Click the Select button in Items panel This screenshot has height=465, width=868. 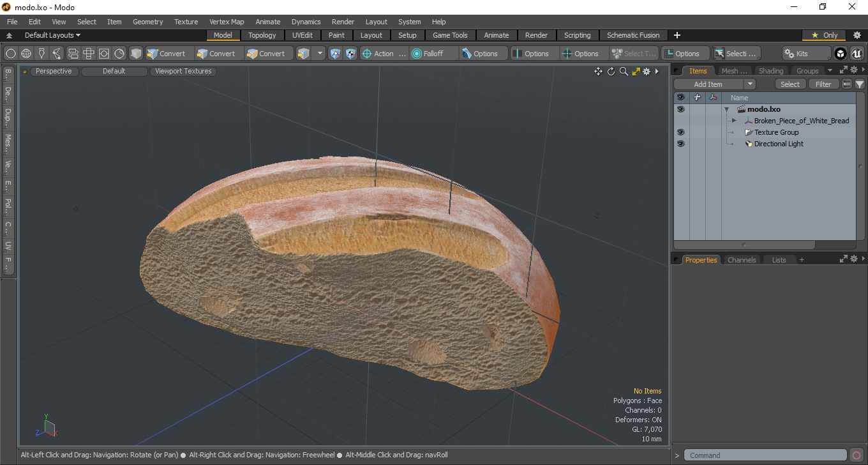[x=790, y=84]
